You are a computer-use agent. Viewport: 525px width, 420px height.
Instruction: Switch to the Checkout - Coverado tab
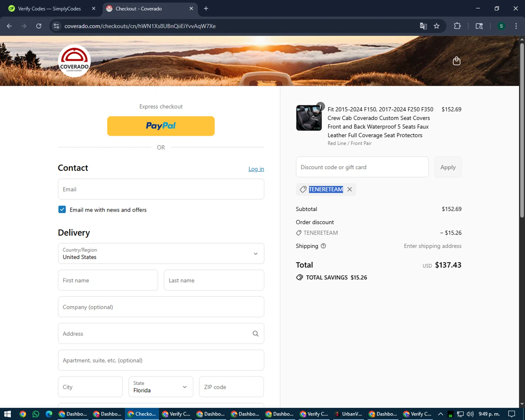coord(150,8)
